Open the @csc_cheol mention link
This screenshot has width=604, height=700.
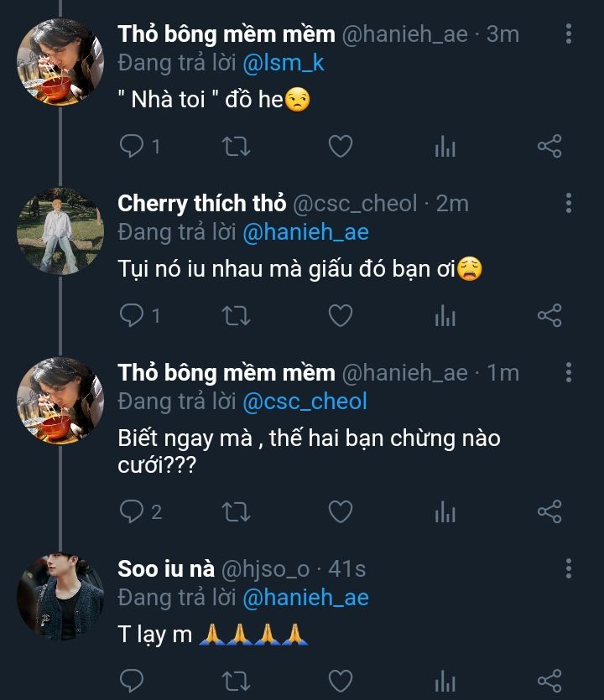pos(305,402)
